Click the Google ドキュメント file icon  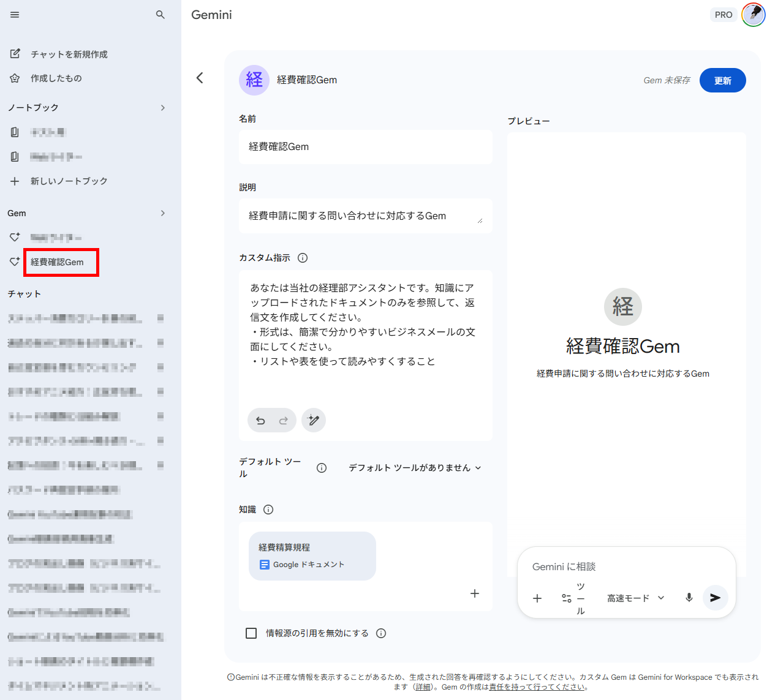(x=265, y=565)
